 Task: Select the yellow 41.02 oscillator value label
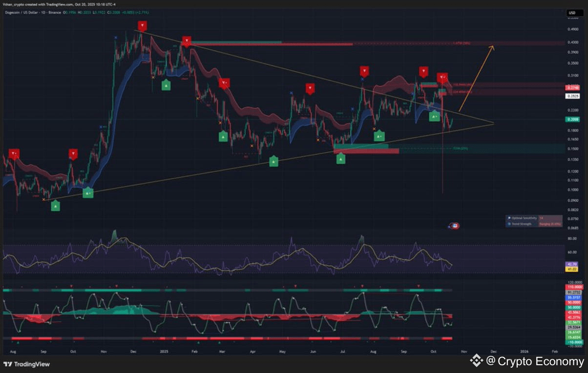[570, 269]
